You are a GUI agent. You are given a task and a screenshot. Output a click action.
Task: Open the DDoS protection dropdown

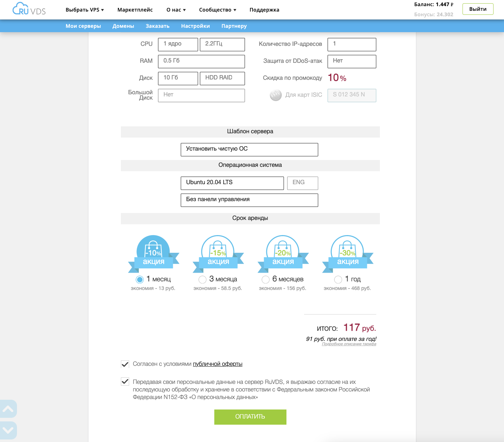tap(352, 61)
